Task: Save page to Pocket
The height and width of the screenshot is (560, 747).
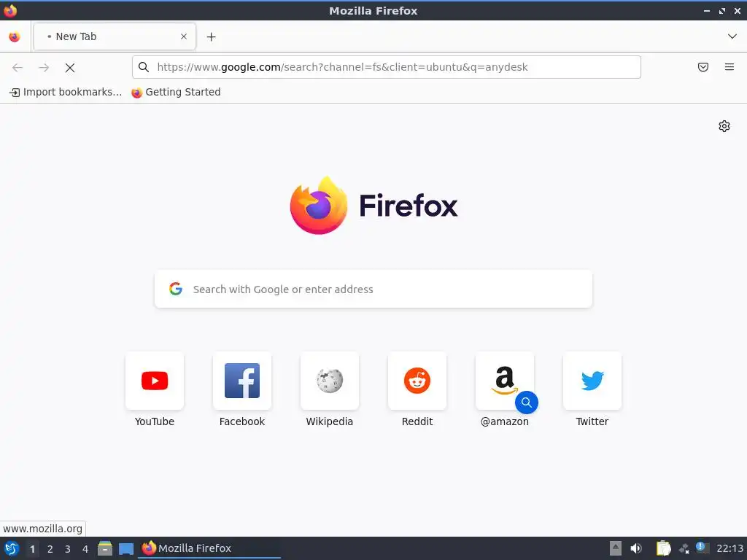Action: point(703,67)
